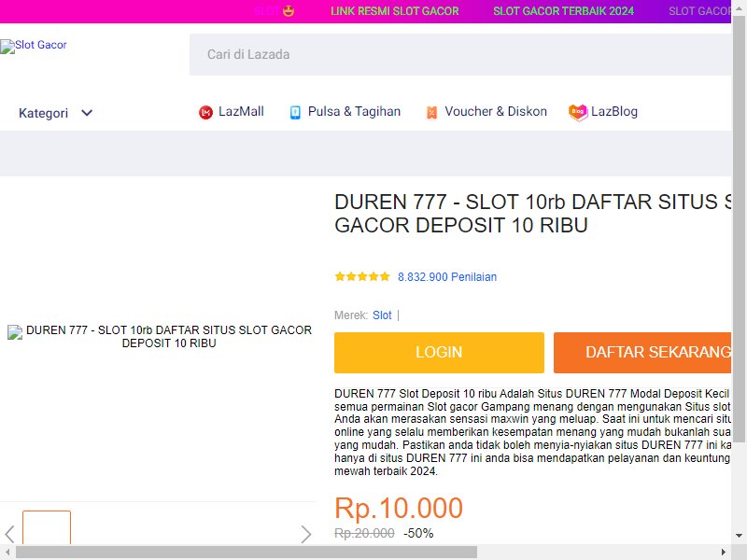Image resolution: width=747 pixels, height=560 pixels.
Task: Open the Voucher & Diskon menu link
Action: point(496,111)
